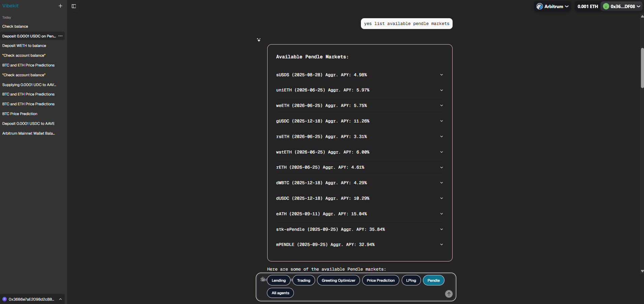Expand the stk-ePendle (2025-09-25) market

[360, 229]
